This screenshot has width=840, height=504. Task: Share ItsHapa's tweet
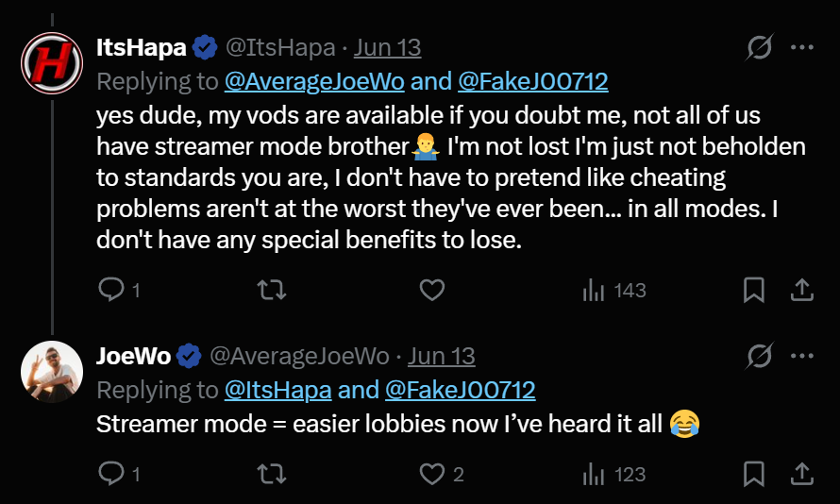tap(802, 291)
